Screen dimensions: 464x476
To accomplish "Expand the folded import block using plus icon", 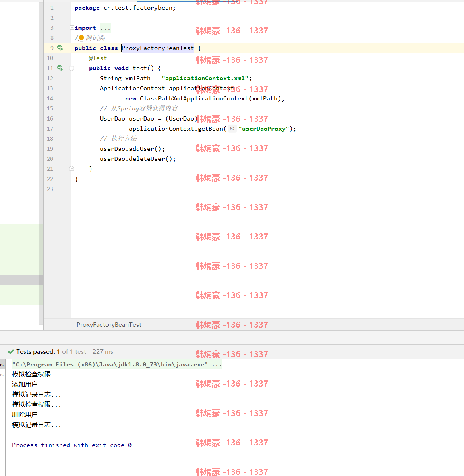I will tap(72, 28).
